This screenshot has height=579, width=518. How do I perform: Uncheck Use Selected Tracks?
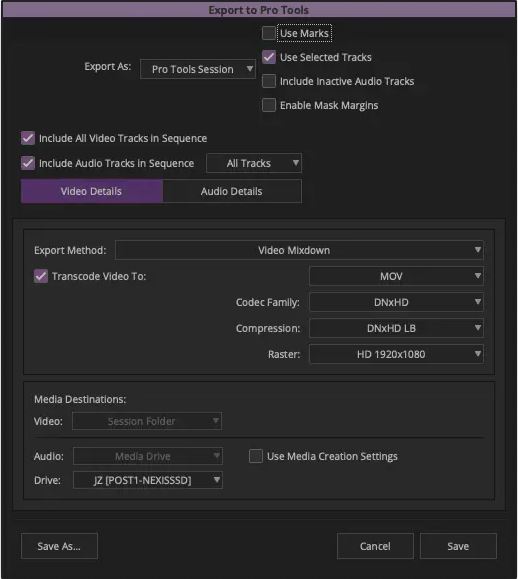click(269, 57)
